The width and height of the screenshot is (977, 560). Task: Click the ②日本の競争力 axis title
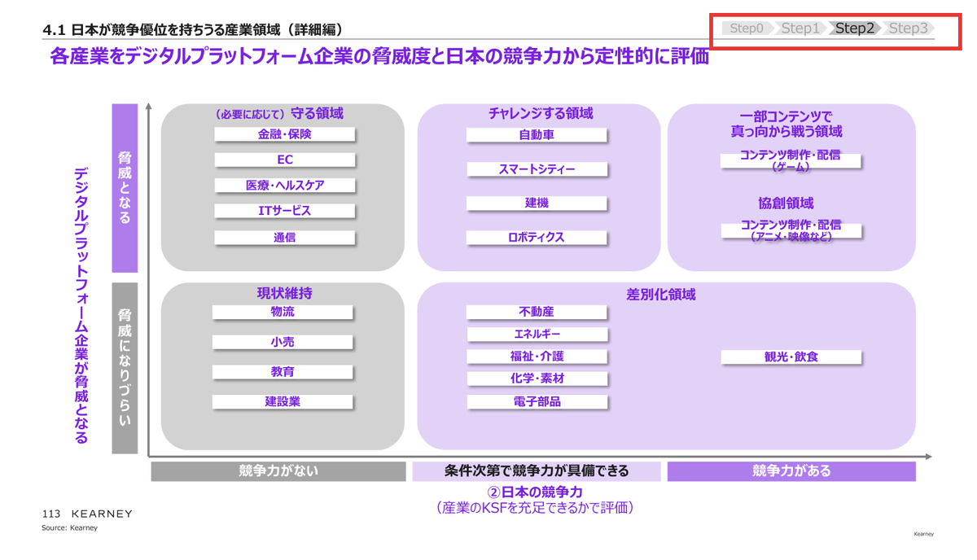click(x=535, y=492)
